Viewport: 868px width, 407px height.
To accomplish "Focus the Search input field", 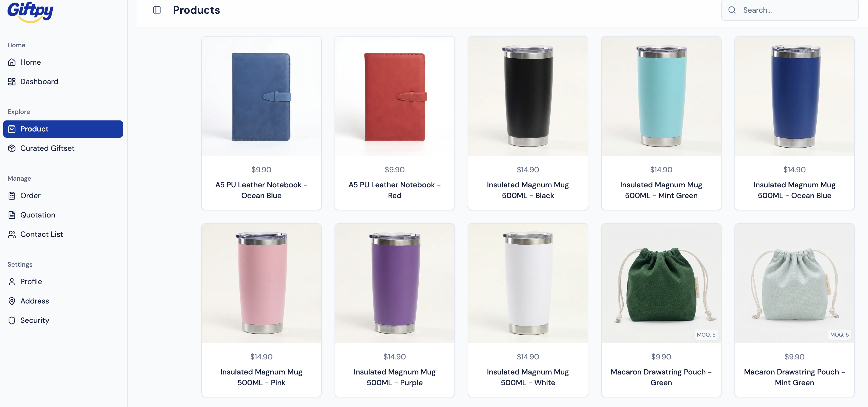I will [x=790, y=10].
